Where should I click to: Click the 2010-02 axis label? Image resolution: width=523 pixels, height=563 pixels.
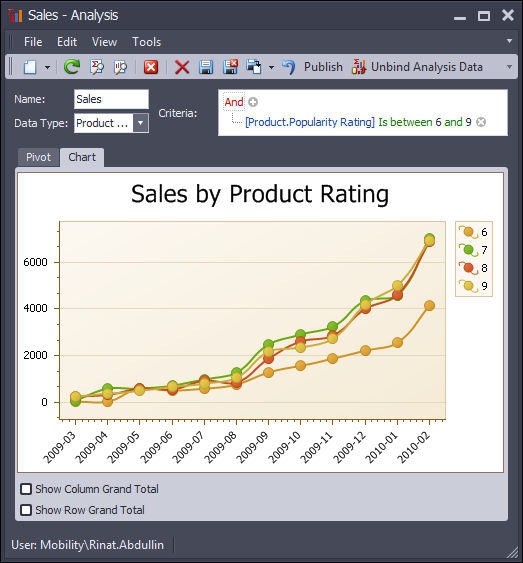(413, 447)
